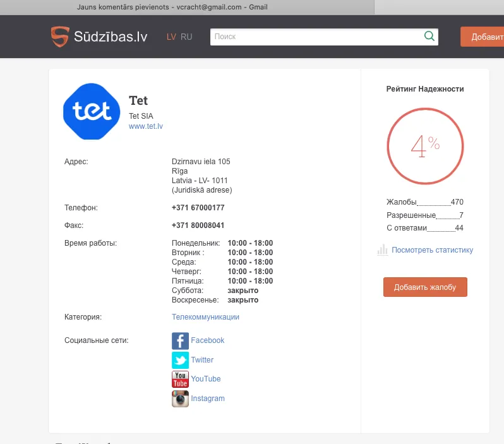This screenshot has height=444, width=504.
Task: Click the Рейтинг Надежности heading
Action: (x=425, y=89)
